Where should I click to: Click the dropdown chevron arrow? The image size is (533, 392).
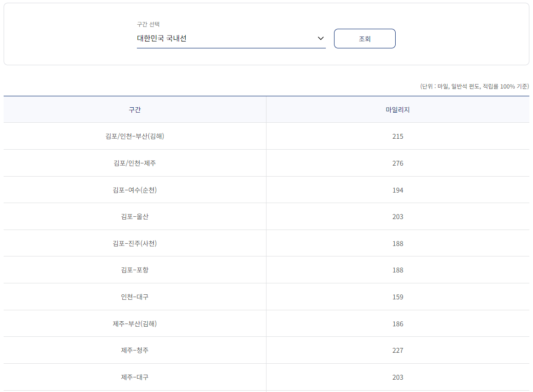coord(320,38)
